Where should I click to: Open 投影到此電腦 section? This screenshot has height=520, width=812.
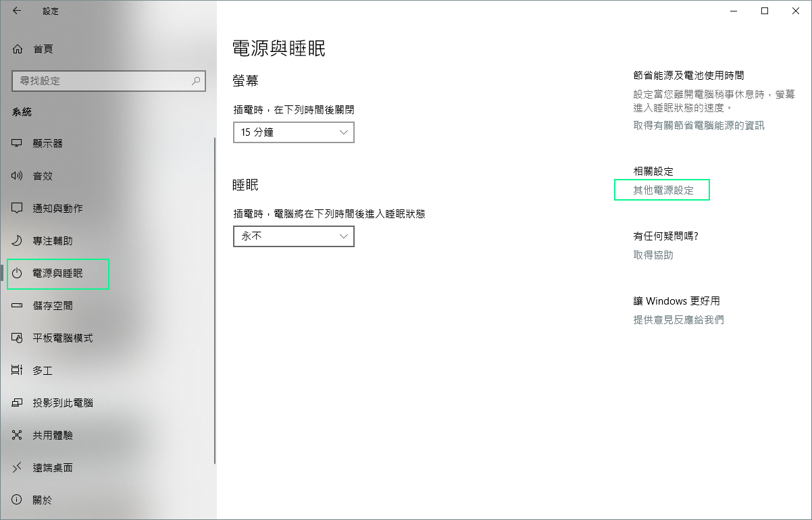coord(63,403)
